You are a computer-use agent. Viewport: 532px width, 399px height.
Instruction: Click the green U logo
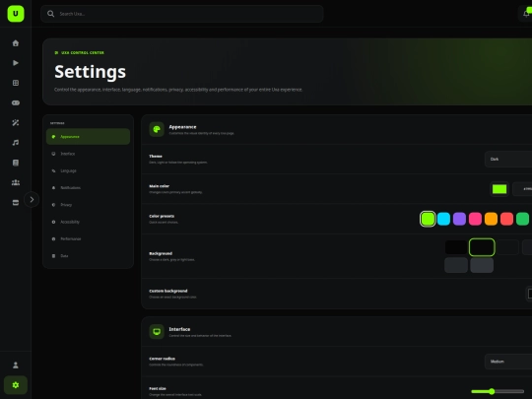(16, 14)
